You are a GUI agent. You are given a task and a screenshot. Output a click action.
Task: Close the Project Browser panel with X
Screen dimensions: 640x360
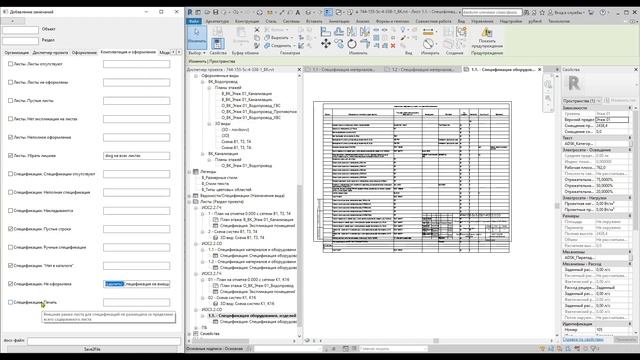[299, 70]
